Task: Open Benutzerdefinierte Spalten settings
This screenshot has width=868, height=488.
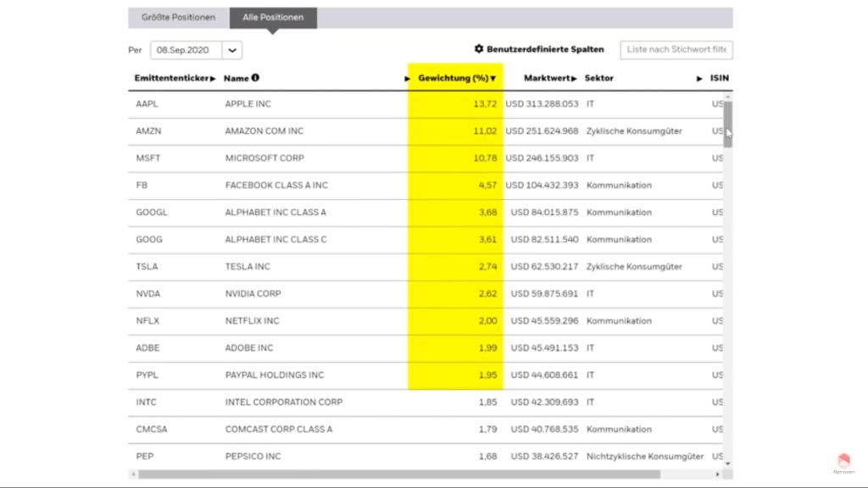Action: click(545, 49)
